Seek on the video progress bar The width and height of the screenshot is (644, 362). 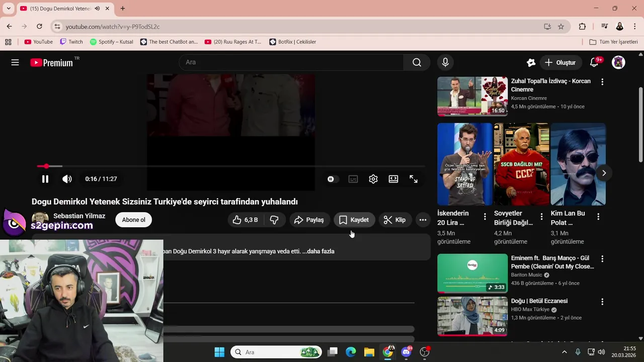tap(231, 166)
